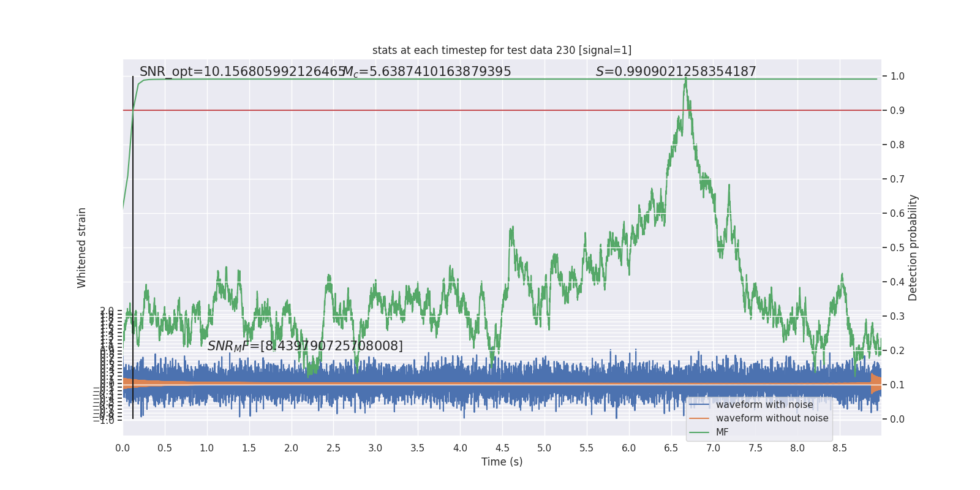Click the x-axis tick label 0.0
Screen dimensions: 980x490
tap(123, 448)
